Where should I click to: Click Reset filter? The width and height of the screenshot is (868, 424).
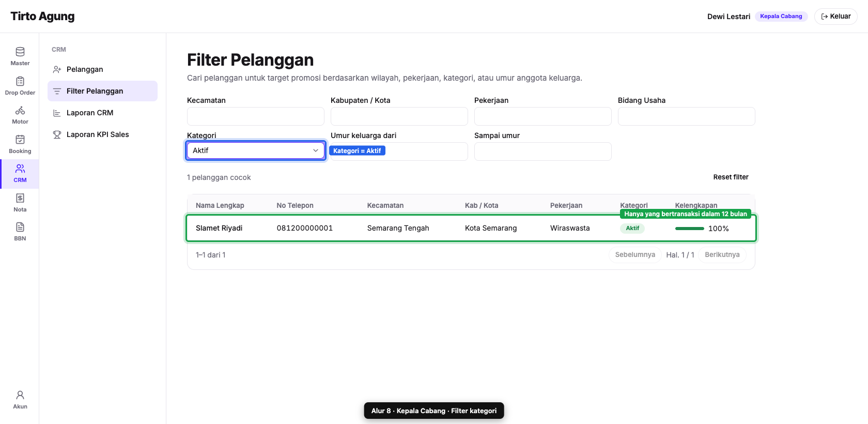[731, 177]
